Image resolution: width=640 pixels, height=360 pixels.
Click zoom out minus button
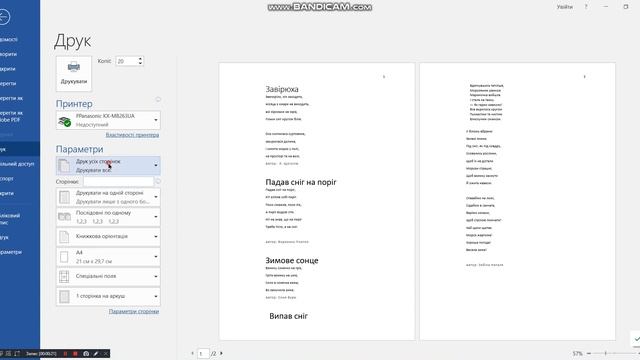pos(589,353)
